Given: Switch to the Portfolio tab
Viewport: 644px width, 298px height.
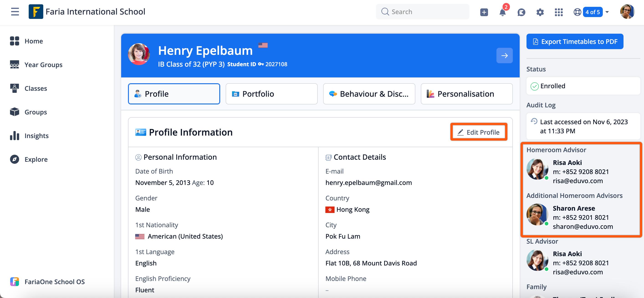Looking at the screenshot, I should click(271, 94).
